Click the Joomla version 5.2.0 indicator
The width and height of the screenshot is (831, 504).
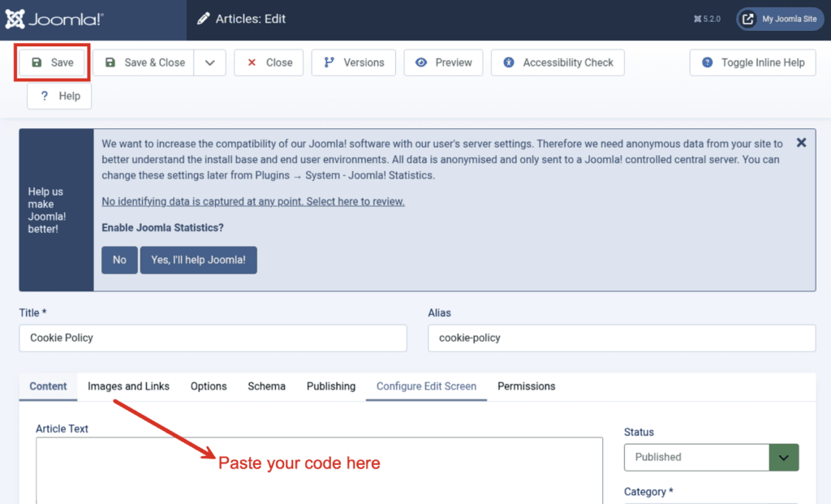[707, 19]
